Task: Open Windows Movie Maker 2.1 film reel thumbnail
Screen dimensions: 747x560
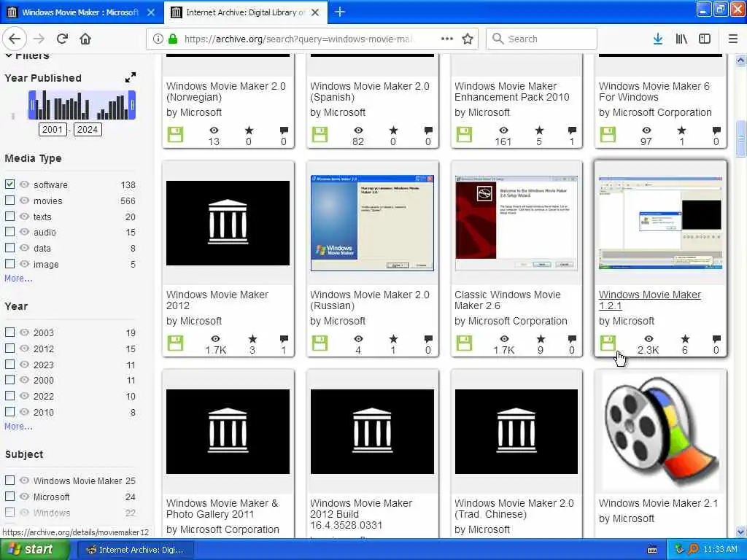Action: click(660, 433)
